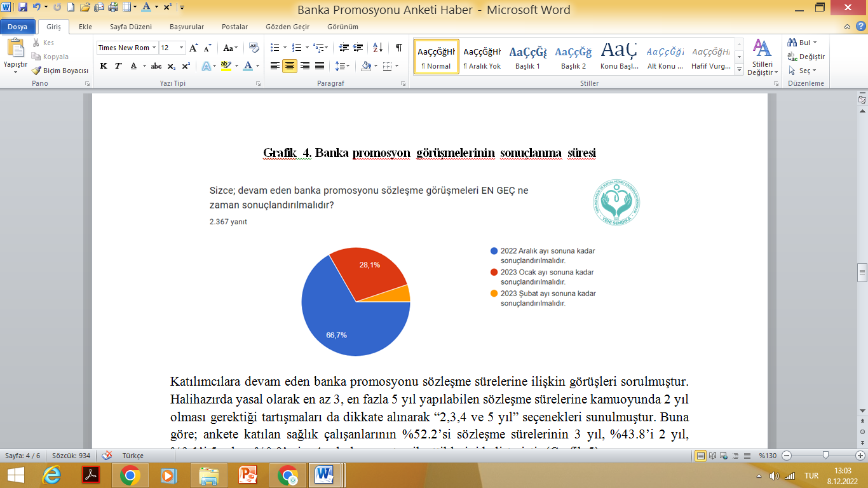868x488 pixels.
Task: Toggle bold K formatting button
Action: [104, 66]
